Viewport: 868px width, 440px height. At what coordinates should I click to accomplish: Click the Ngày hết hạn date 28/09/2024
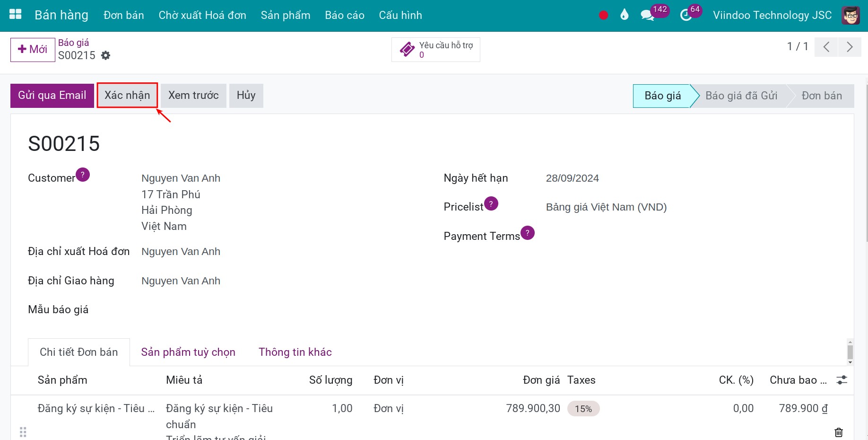click(x=572, y=178)
